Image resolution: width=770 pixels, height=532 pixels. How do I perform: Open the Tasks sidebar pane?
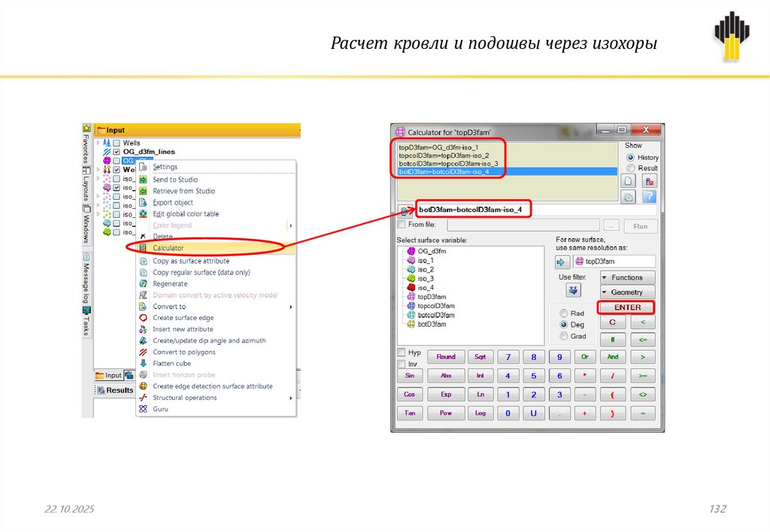[x=86, y=322]
